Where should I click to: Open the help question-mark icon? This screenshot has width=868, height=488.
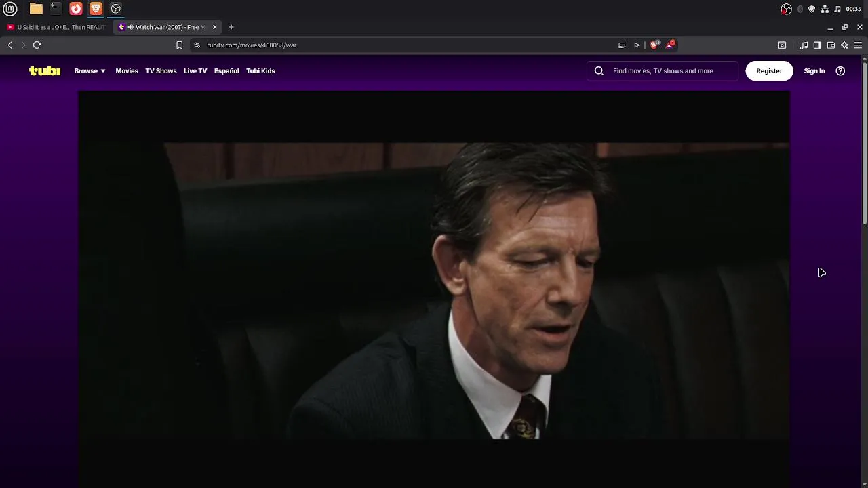pos(840,70)
